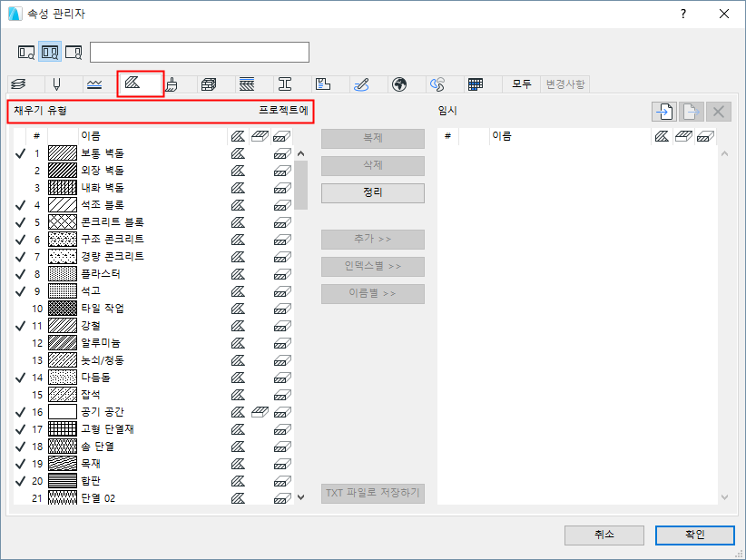Select the 경량 콘크리트 row
This screenshot has height=560, width=746.
[153, 257]
